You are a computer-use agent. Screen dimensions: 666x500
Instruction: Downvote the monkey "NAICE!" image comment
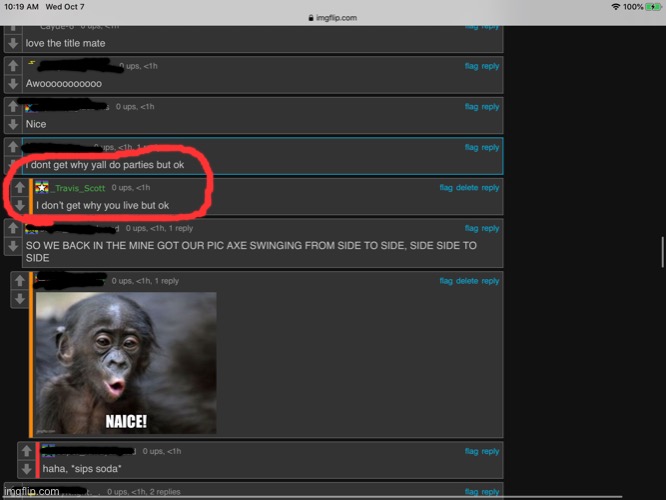tap(20, 299)
